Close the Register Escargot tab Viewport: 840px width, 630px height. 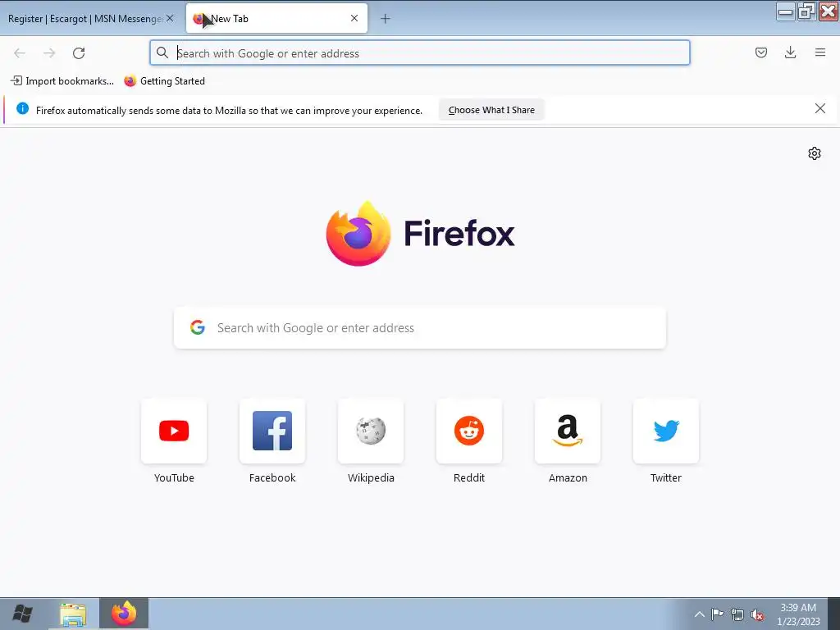[170, 18]
